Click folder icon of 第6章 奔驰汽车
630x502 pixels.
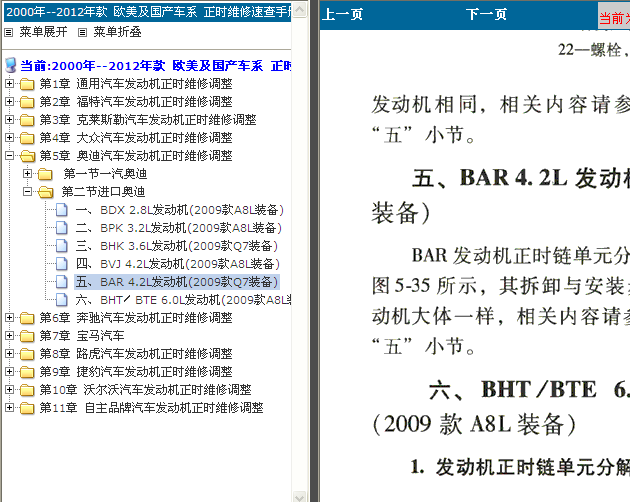pos(27,318)
